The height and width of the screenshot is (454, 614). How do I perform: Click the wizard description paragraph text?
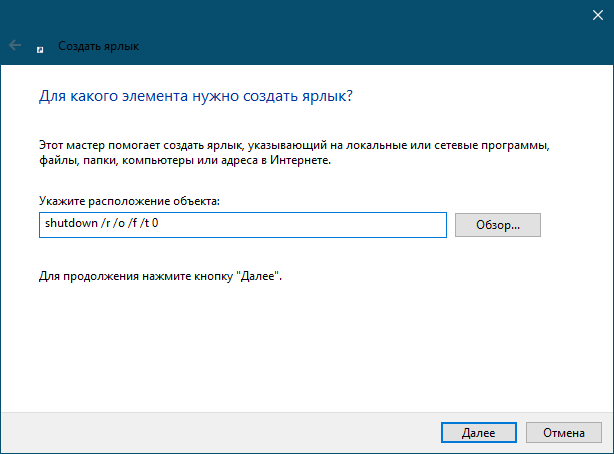point(294,152)
